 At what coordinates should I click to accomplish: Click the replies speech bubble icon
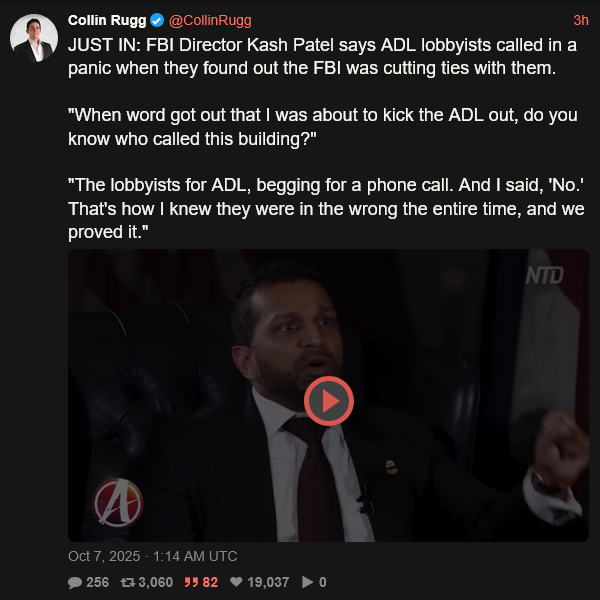pos(75,582)
